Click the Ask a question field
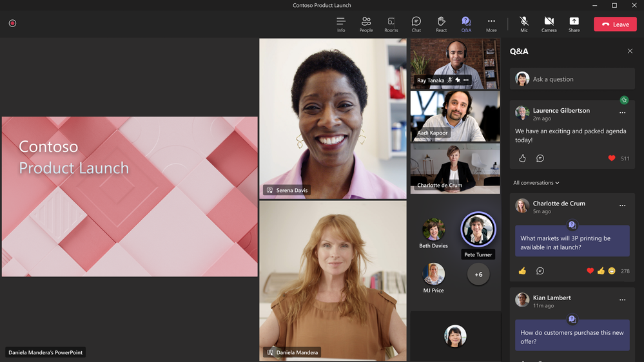This screenshot has height=362, width=644. click(572, 79)
